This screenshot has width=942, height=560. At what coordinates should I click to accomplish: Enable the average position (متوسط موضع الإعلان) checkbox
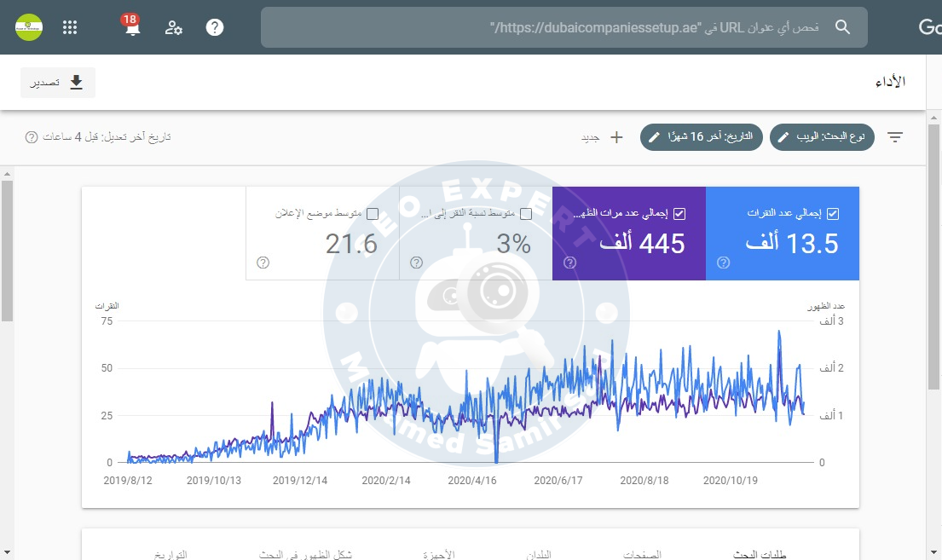click(373, 213)
